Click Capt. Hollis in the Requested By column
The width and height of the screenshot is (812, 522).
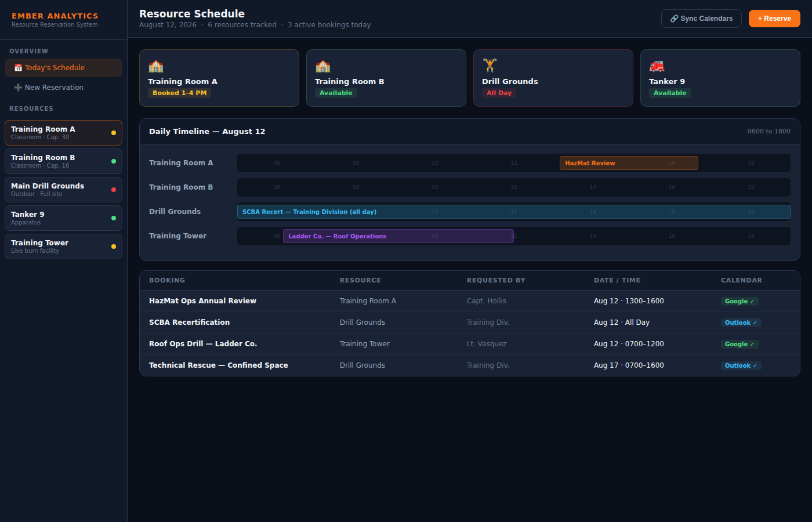pos(487,301)
